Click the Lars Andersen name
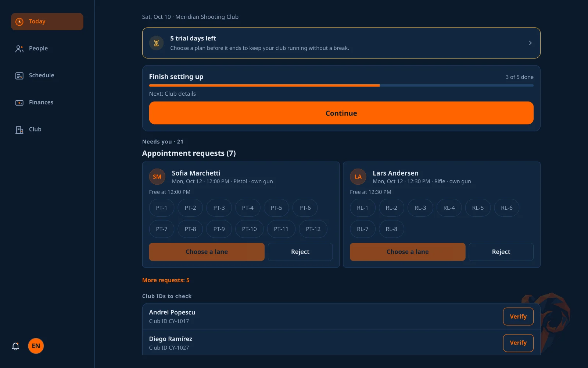 click(395, 173)
